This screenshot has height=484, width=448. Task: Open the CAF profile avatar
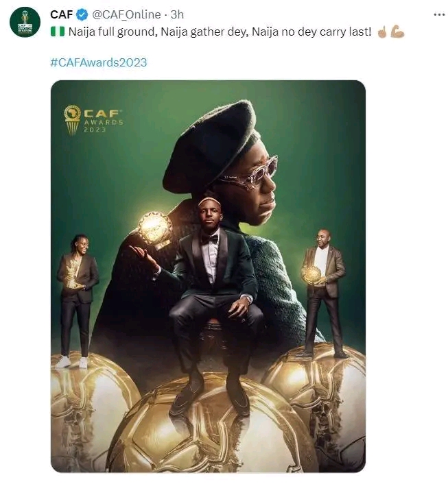[x=24, y=22]
